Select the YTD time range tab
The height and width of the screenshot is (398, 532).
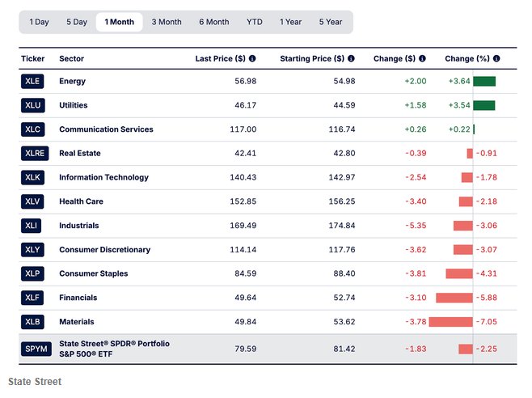(254, 22)
